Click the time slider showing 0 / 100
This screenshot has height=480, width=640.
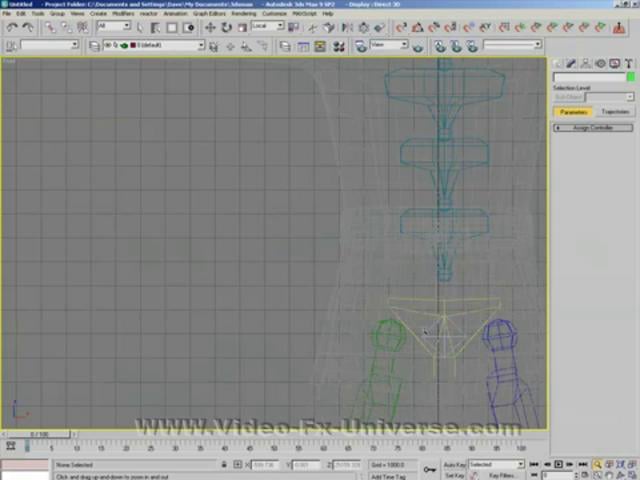tap(39, 434)
